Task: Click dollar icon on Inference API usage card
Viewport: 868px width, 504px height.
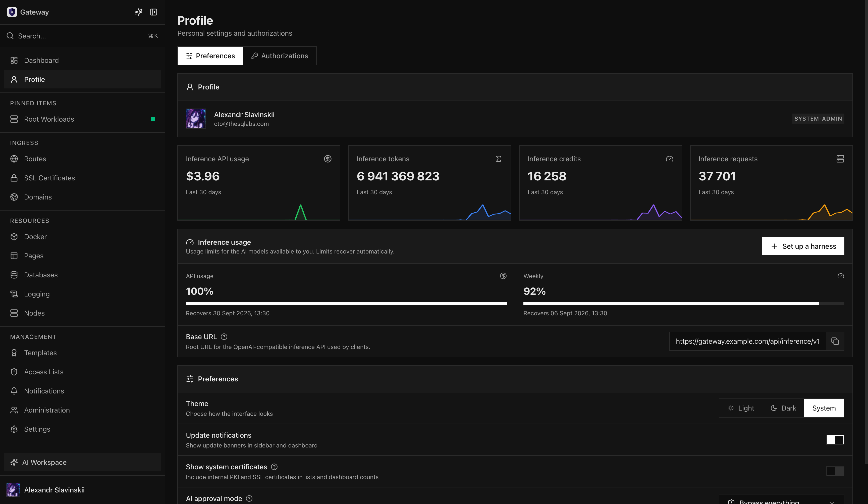Action: pos(328,159)
